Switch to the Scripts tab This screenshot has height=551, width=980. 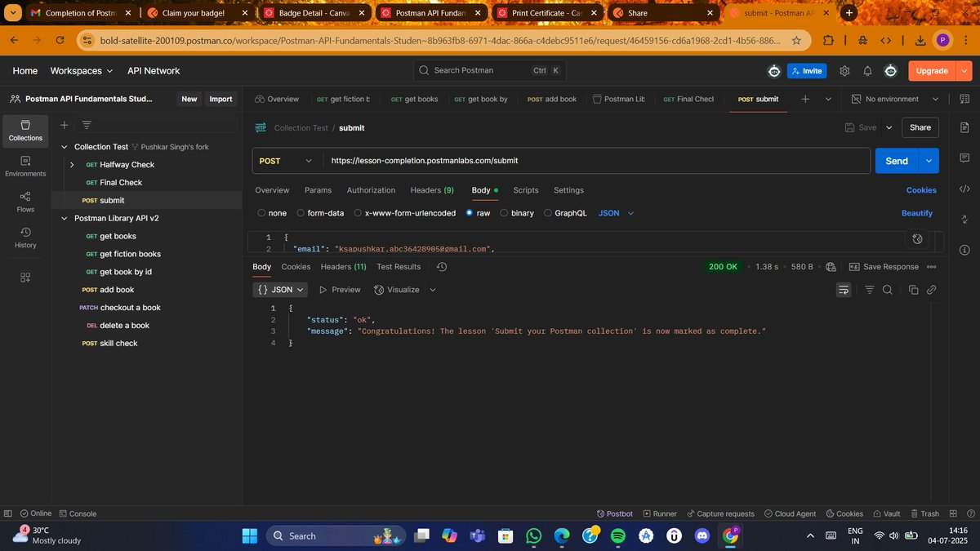(x=526, y=190)
